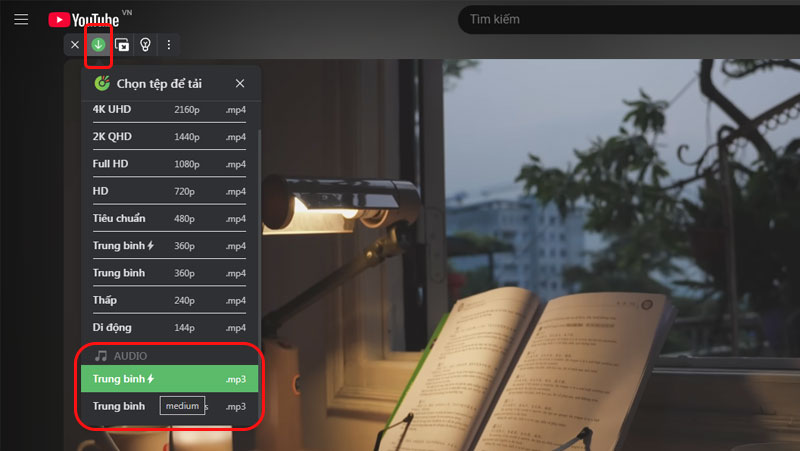This screenshot has width=800, height=451.
Task: Close the extension toolbar with X
Action: click(75, 45)
